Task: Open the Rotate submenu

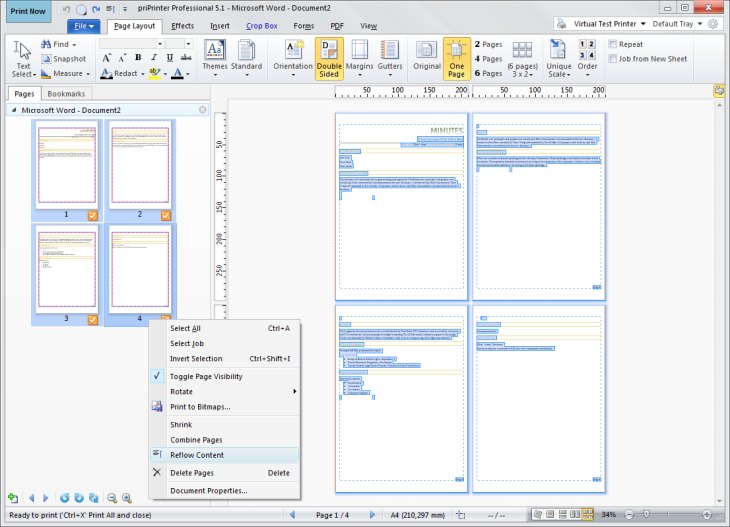Action: click(x=225, y=392)
